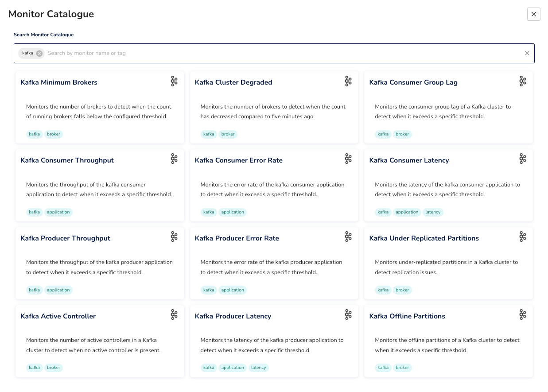Click the kafka tag on Kafka Cluster Degraded
The image size is (548, 392).
209,134
